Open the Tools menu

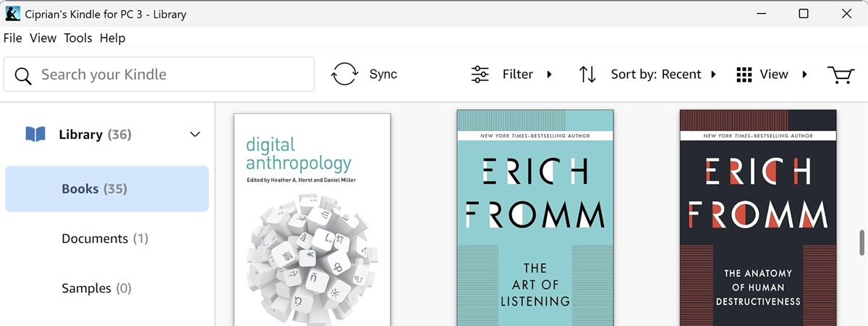78,38
